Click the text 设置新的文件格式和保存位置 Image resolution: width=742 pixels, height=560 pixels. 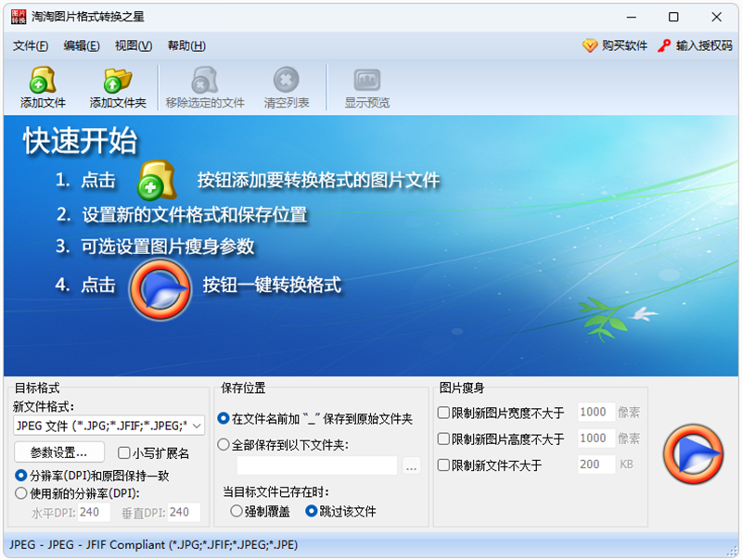(195, 215)
